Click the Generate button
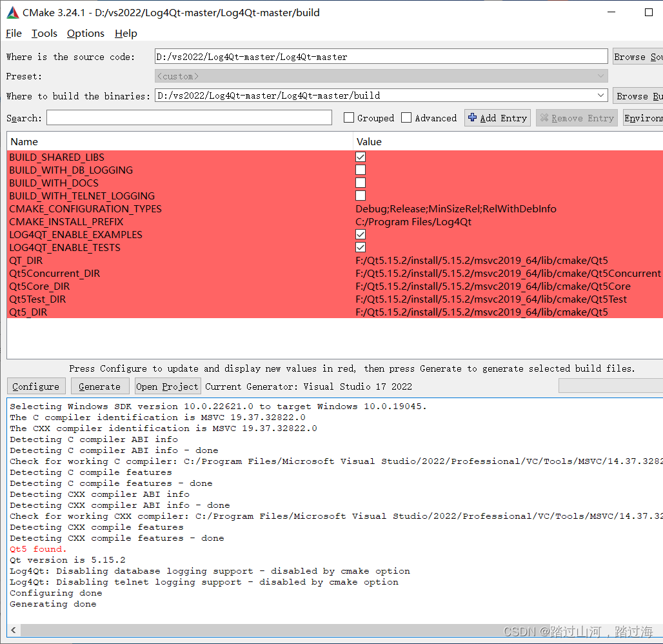This screenshot has height=644, width=663. [x=100, y=387]
